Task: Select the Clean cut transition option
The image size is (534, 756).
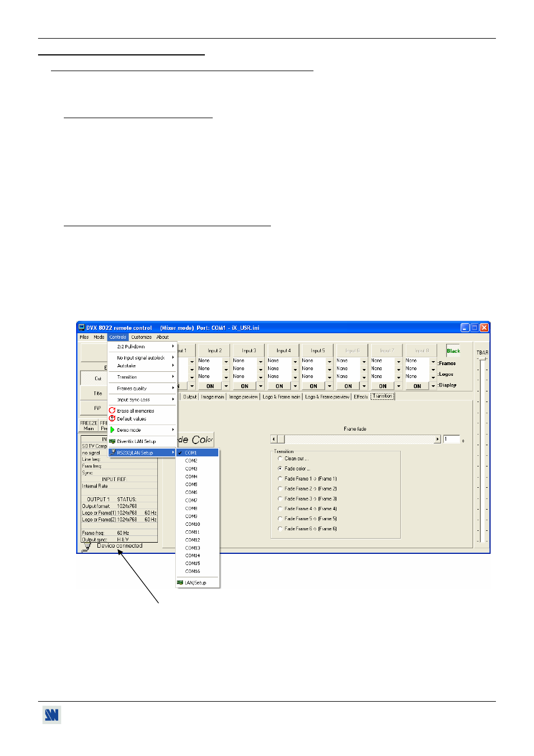Action: 280,459
